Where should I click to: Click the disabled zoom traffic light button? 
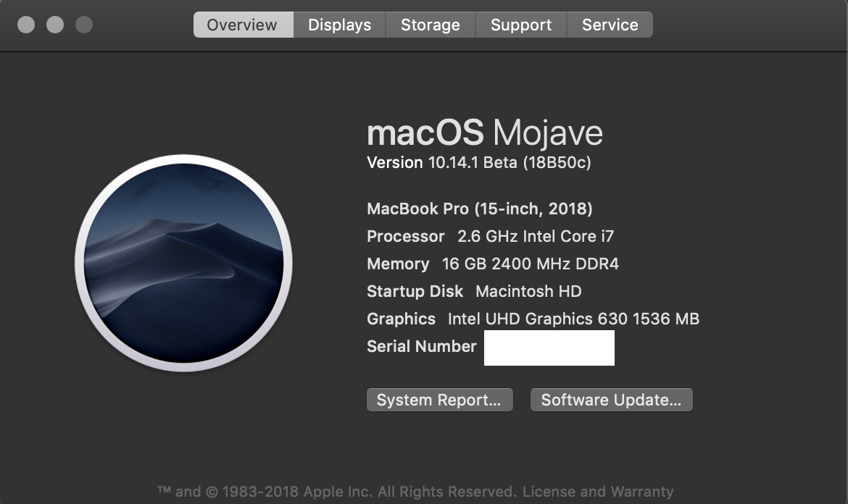click(x=84, y=25)
